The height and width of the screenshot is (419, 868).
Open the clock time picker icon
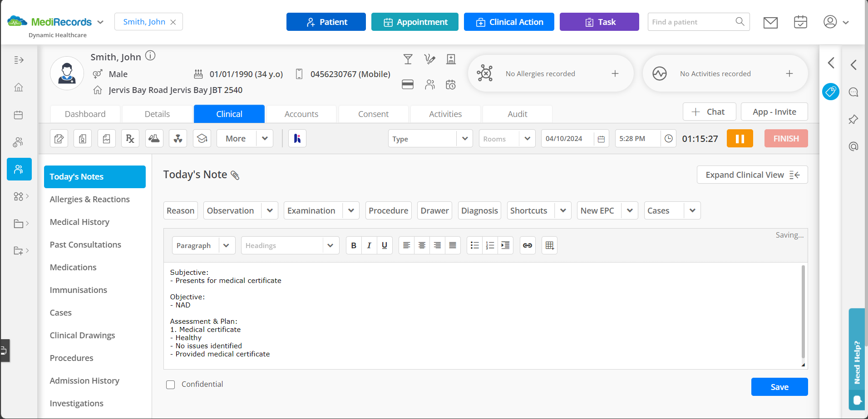pyautogui.click(x=669, y=139)
